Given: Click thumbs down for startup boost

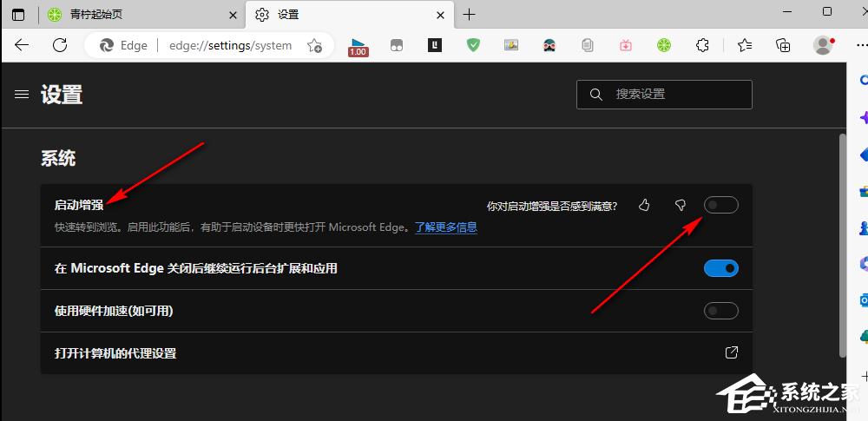Looking at the screenshot, I should (x=681, y=206).
